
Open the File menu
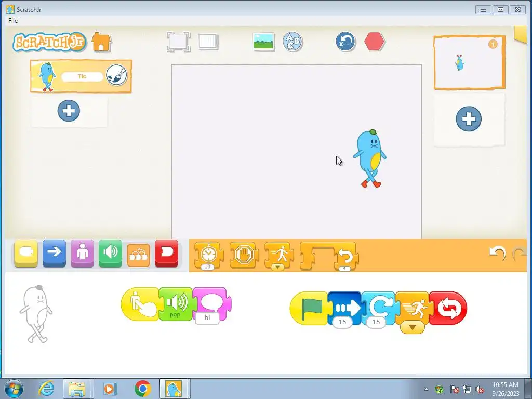click(13, 21)
